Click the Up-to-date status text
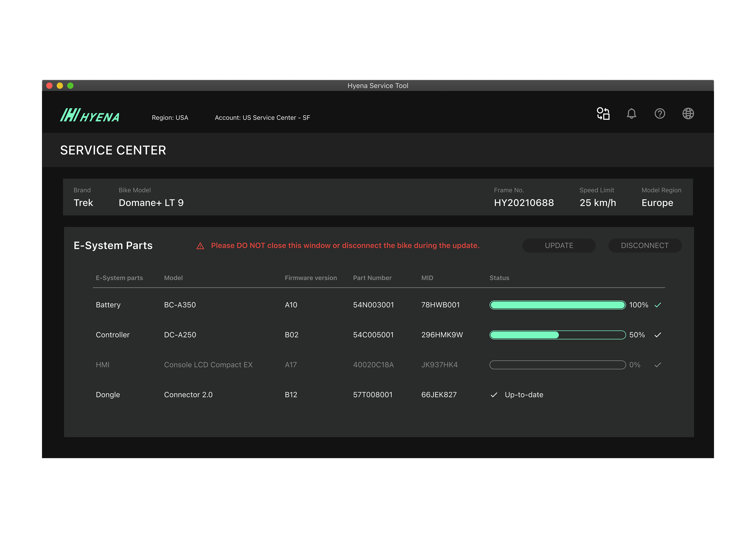Screen dimensions: 756x538 pyautogui.click(x=524, y=395)
